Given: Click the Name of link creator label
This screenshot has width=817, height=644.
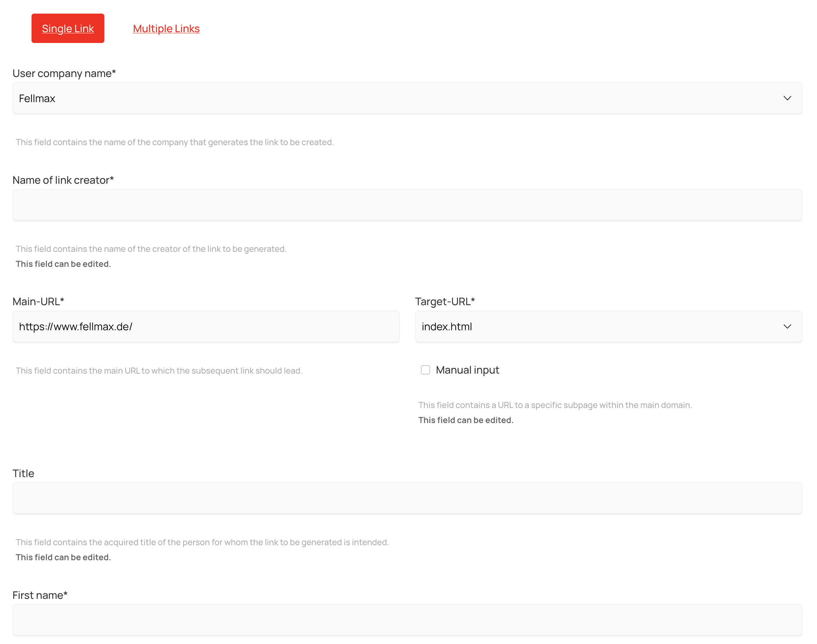Looking at the screenshot, I should pyautogui.click(x=63, y=180).
